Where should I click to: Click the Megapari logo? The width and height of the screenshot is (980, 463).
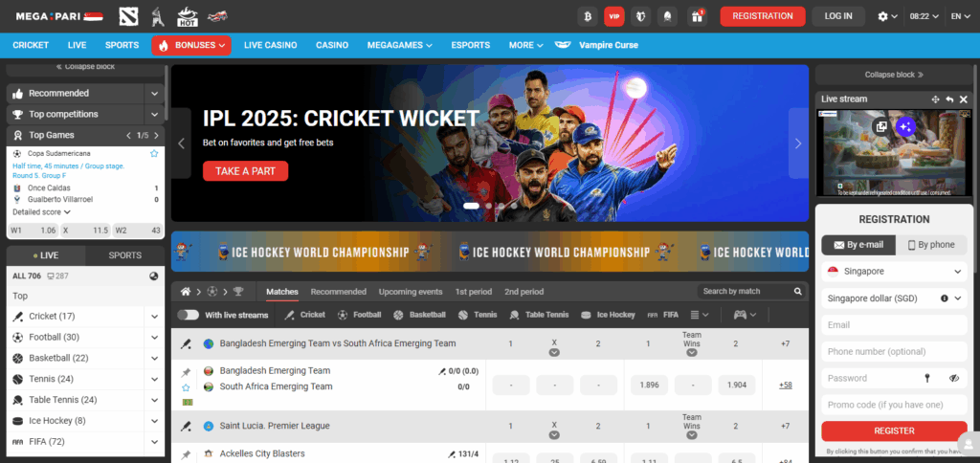tap(59, 16)
